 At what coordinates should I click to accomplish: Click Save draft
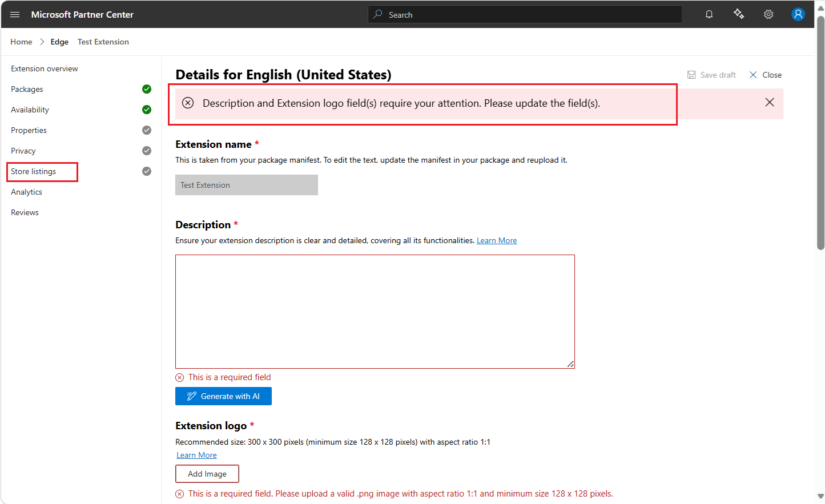pos(711,75)
